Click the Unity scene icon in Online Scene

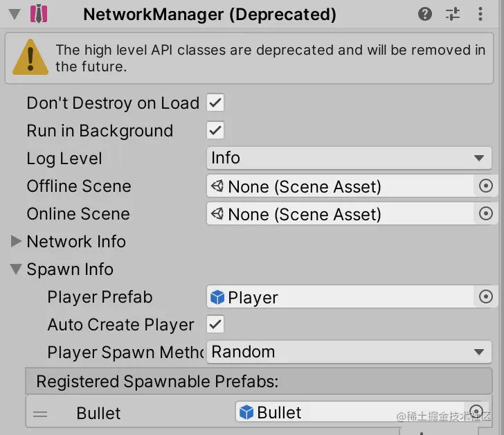pyautogui.click(x=217, y=213)
